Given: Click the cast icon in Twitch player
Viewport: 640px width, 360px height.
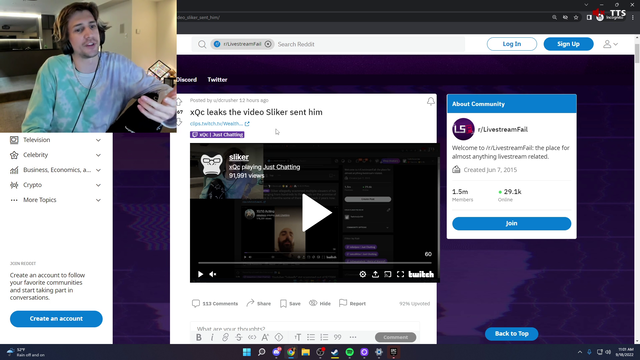Looking at the screenshot, I should pyautogui.click(x=388, y=274).
